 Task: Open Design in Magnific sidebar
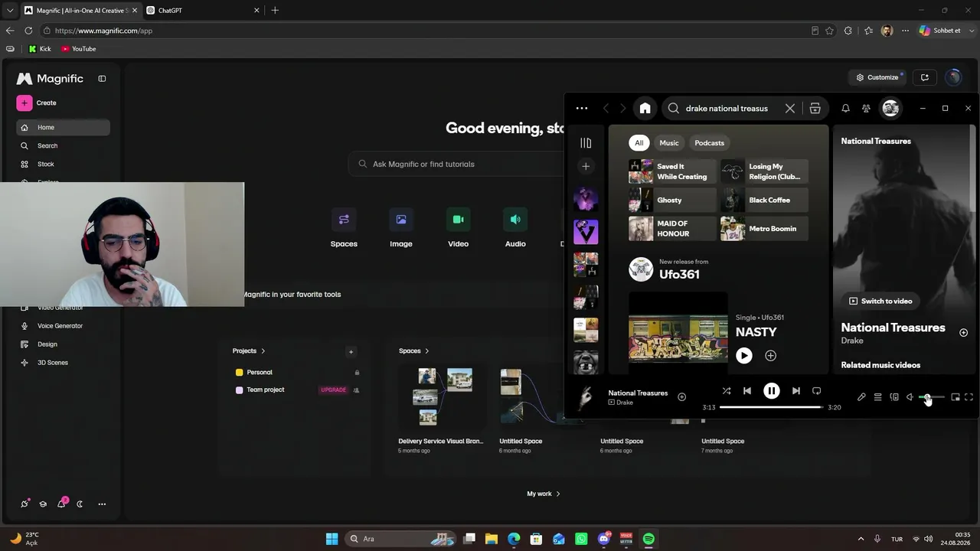(x=63, y=344)
